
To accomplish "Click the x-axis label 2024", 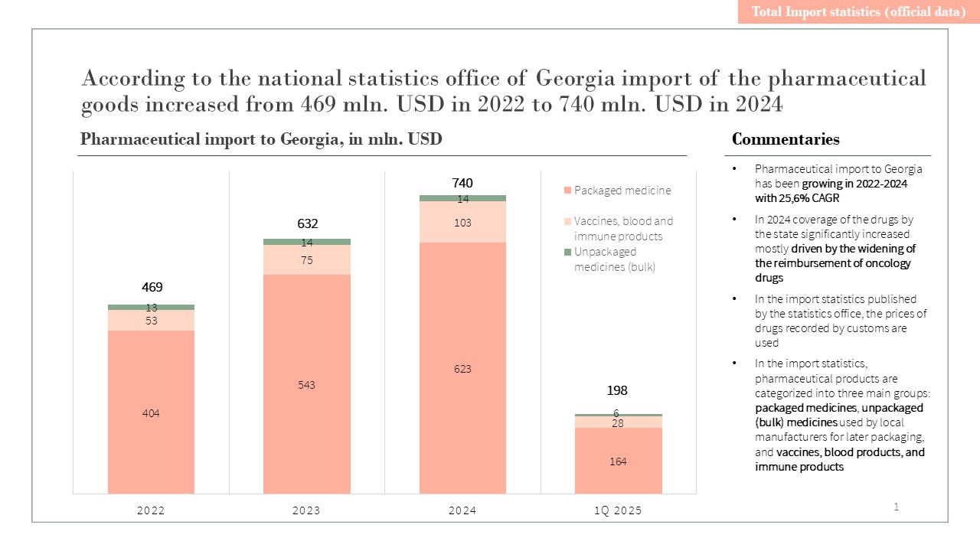I will 462,511.
